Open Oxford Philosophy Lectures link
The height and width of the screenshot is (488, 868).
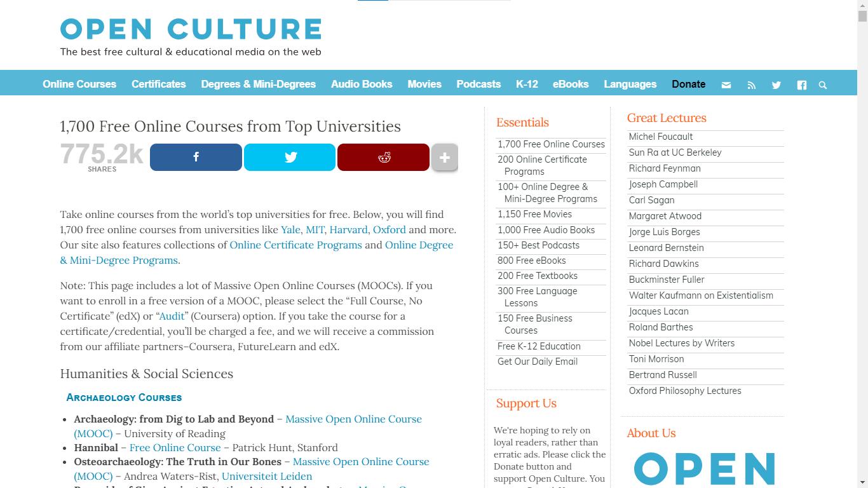pyautogui.click(x=685, y=391)
